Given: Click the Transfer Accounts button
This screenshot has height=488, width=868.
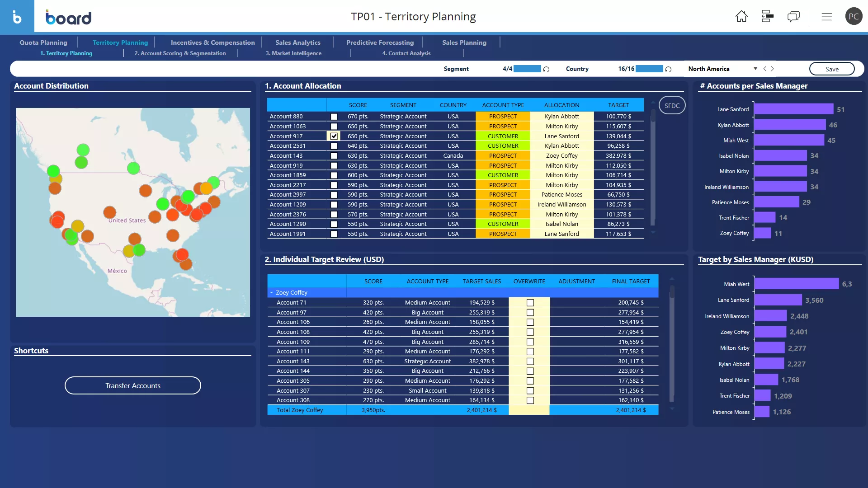Looking at the screenshot, I should tap(132, 385).
